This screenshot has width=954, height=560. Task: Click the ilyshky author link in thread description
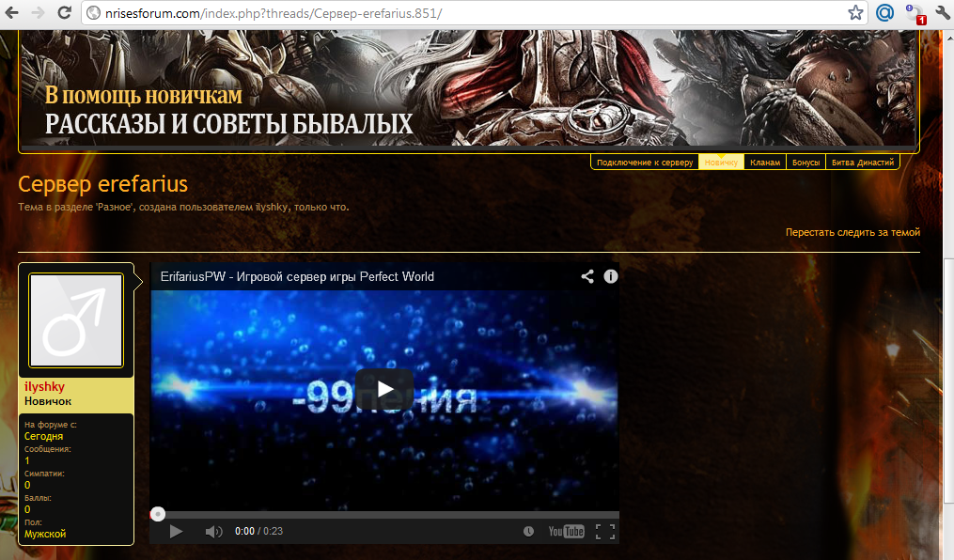(x=272, y=208)
